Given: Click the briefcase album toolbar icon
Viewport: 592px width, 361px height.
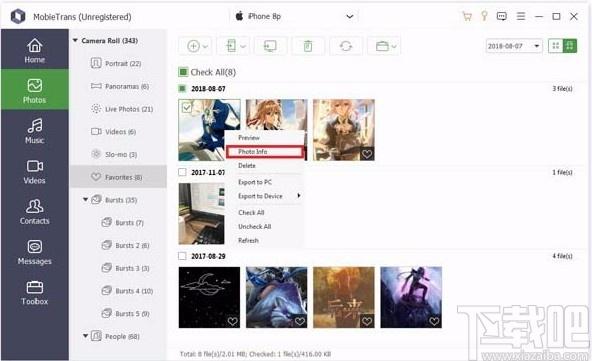Looking at the screenshot, I should 382,46.
